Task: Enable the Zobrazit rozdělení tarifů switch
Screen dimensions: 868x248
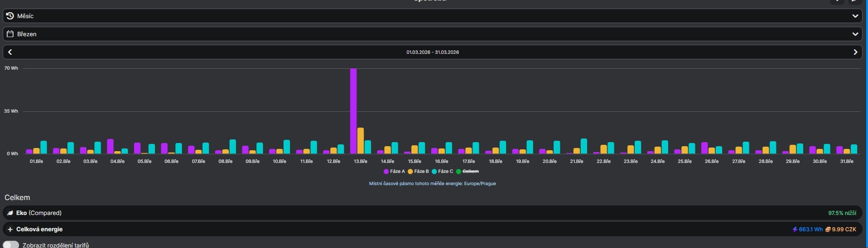Action: tap(11, 245)
